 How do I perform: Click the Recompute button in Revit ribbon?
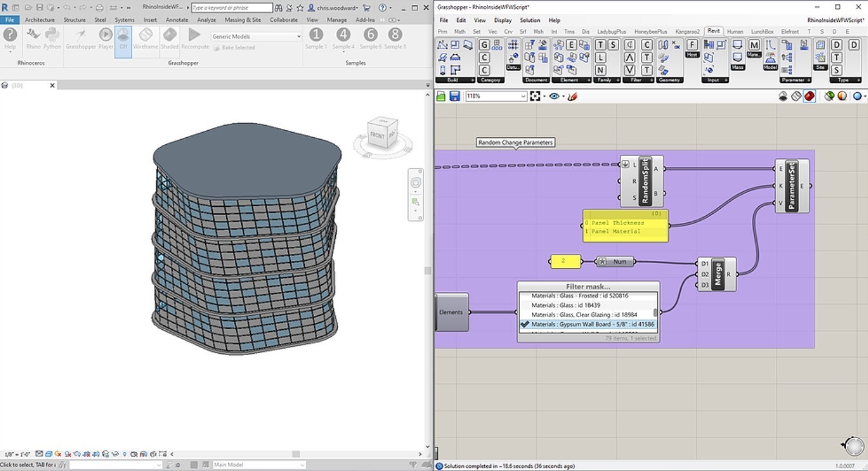coord(195,38)
